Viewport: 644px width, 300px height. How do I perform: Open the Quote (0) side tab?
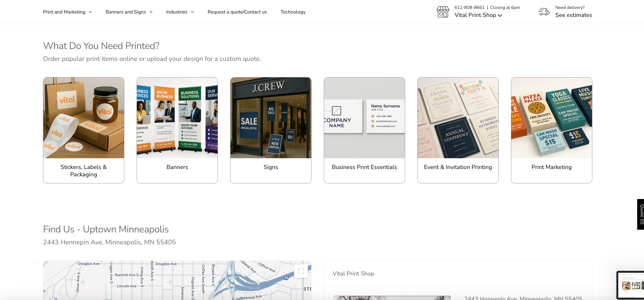pyautogui.click(x=641, y=214)
